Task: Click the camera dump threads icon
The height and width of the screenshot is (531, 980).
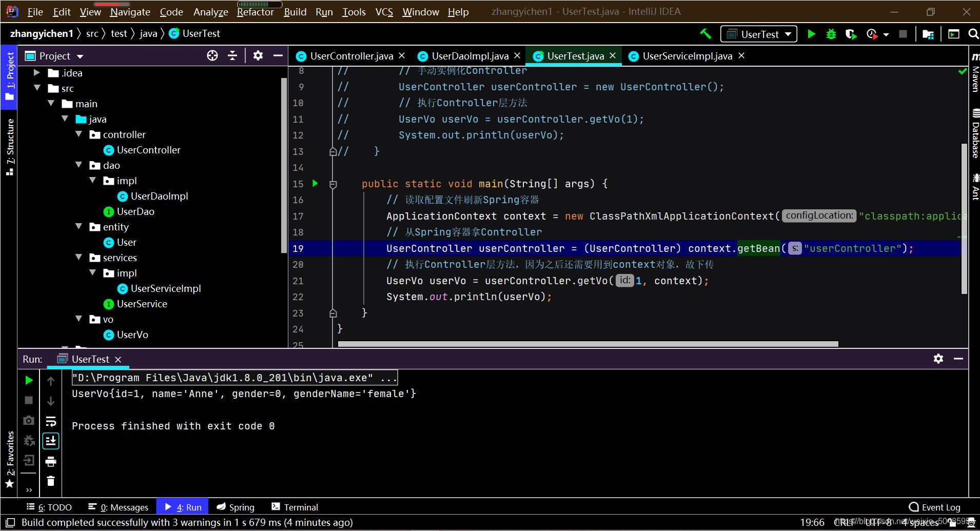Action: (x=29, y=421)
